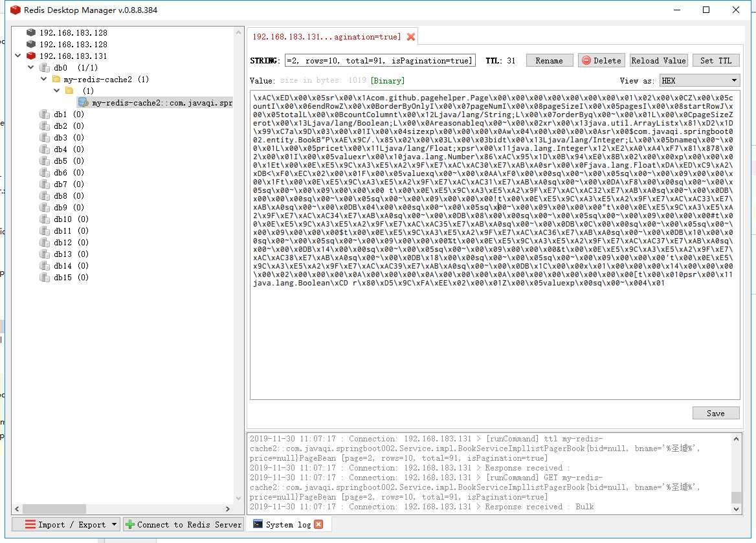The image size is (756, 543).
Task: Click the db3 database icon
Action: (45, 137)
